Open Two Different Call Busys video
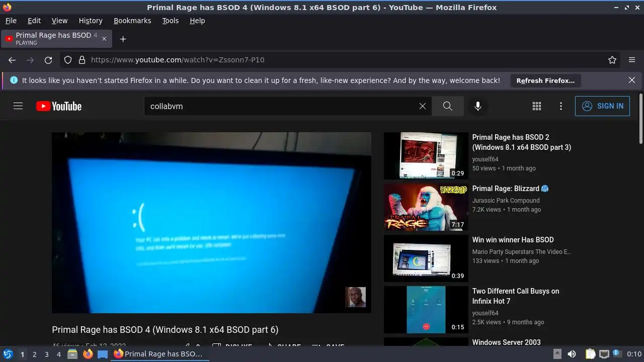This screenshot has height=362, width=644. [x=515, y=296]
